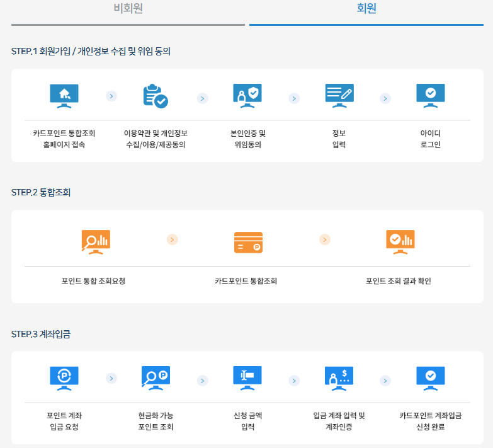Image resolution: width=493 pixels, height=448 pixels.
Task: Click the clipboard checkmark terms agreement icon
Action: pyautogui.click(x=156, y=96)
